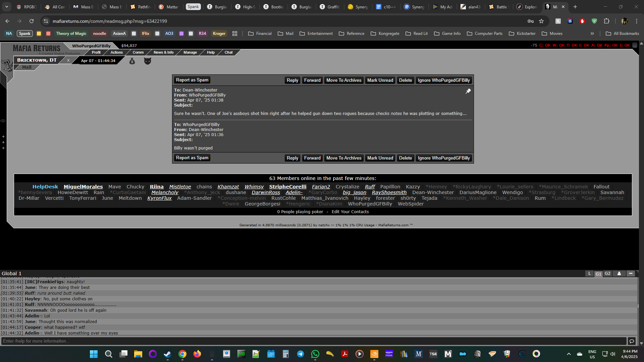Select the G1 chat channel tab

click(x=598, y=274)
